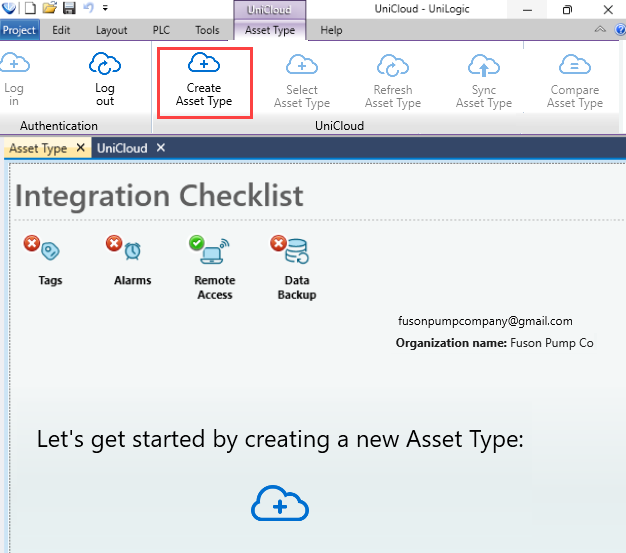Image resolution: width=626 pixels, height=553 pixels.
Task: Close the Asset Type document tab
Action: coord(80,148)
